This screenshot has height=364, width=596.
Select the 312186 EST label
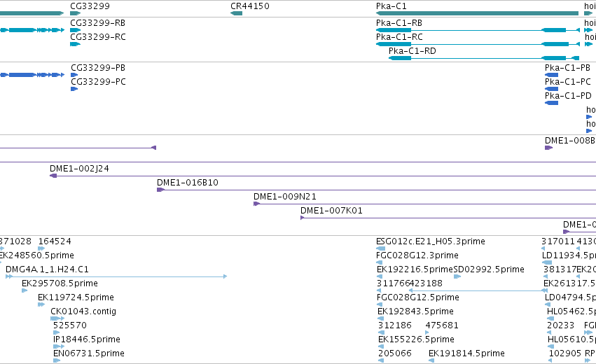(394, 325)
